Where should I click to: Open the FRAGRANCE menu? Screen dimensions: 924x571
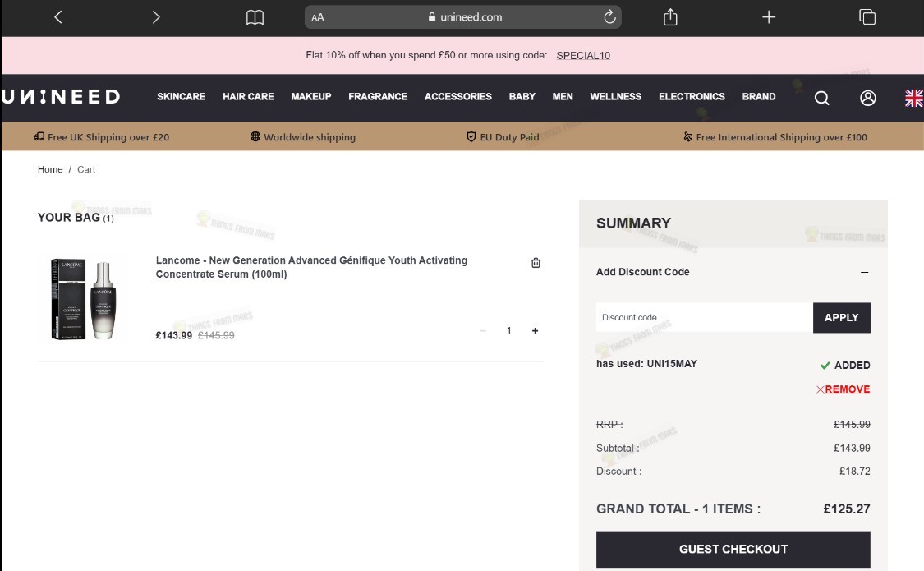(x=378, y=97)
